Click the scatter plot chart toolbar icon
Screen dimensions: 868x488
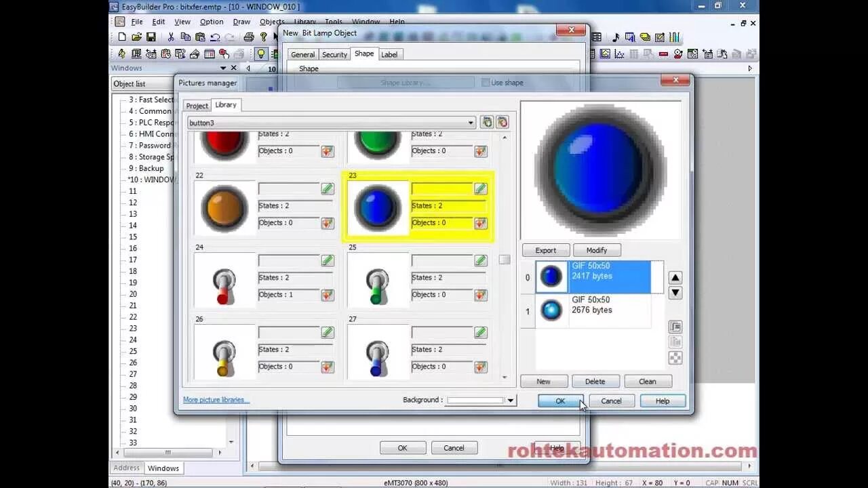click(619, 54)
